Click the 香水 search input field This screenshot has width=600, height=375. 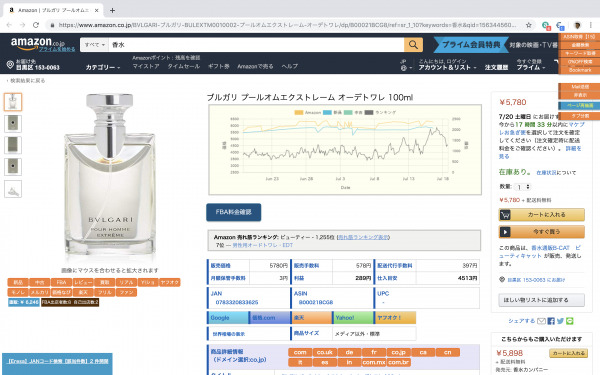(256, 45)
